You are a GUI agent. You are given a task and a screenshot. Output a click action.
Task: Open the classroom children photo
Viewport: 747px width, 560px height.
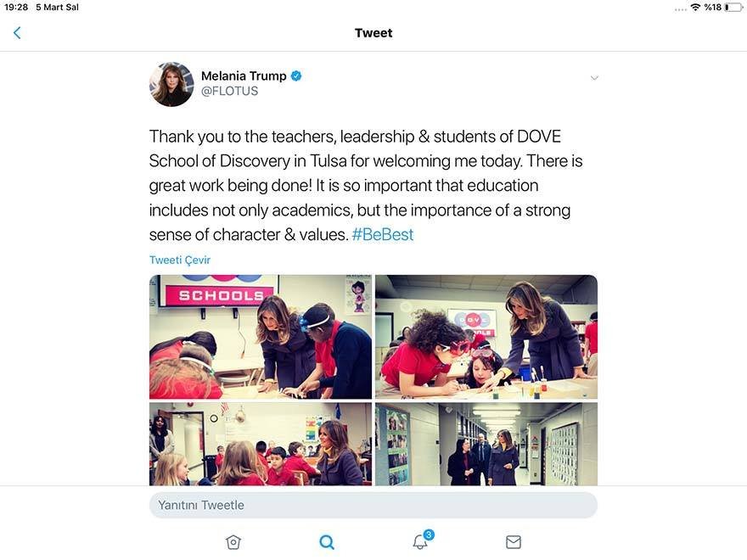[260, 444]
